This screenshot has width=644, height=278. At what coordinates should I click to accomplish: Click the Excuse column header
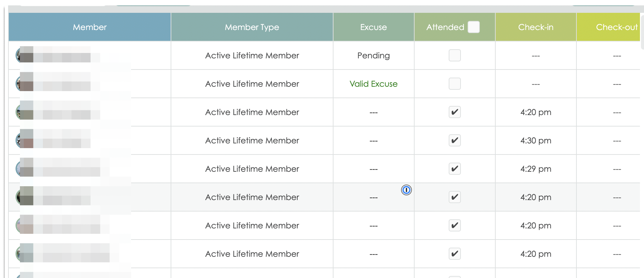click(373, 27)
